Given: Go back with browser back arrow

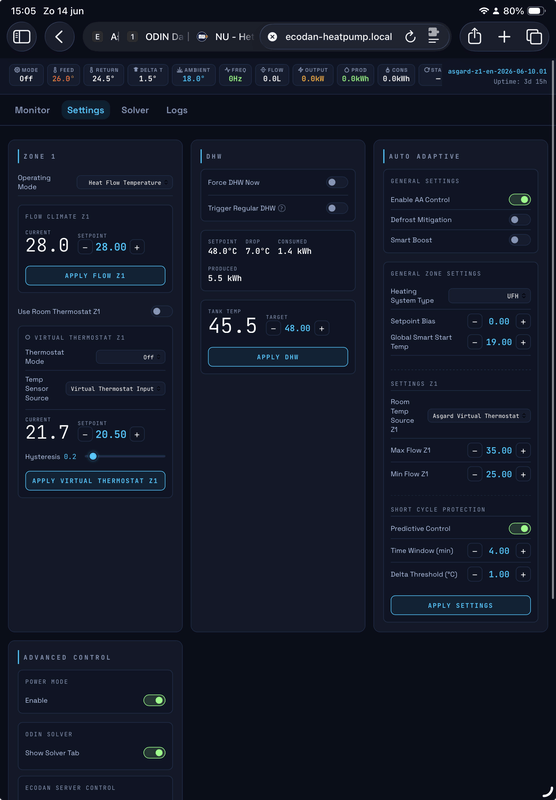Looking at the screenshot, I should pyautogui.click(x=60, y=37).
